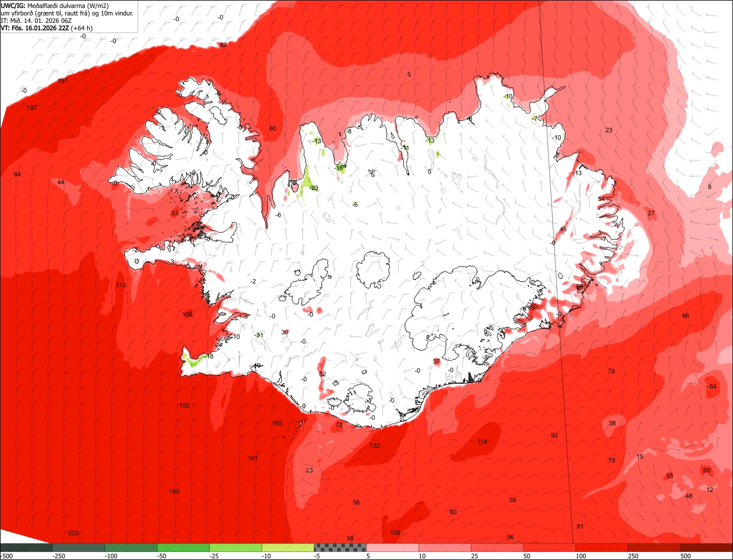Click the legend swatch between 250 and 500
The height and width of the screenshot is (560, 733).
655,547
